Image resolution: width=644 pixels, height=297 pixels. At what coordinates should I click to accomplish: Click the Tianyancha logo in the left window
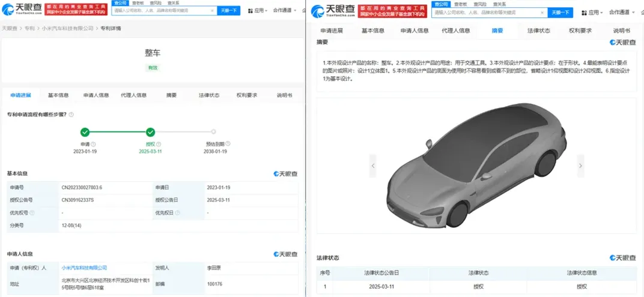coord(22,10)
